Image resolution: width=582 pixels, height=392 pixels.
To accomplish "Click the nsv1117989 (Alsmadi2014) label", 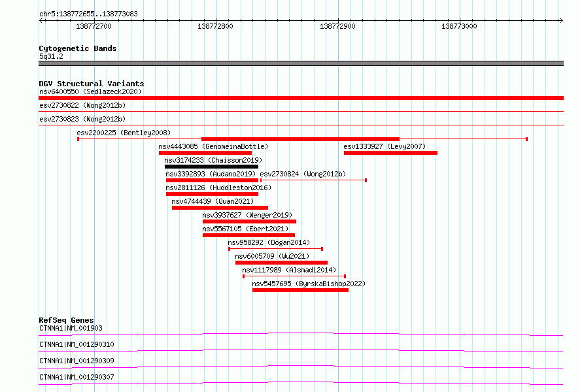I will [x=289, y=270].
